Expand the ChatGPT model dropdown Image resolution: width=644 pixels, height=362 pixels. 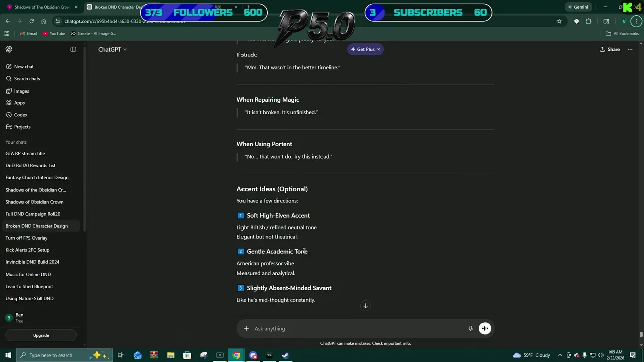coord(112,49)
